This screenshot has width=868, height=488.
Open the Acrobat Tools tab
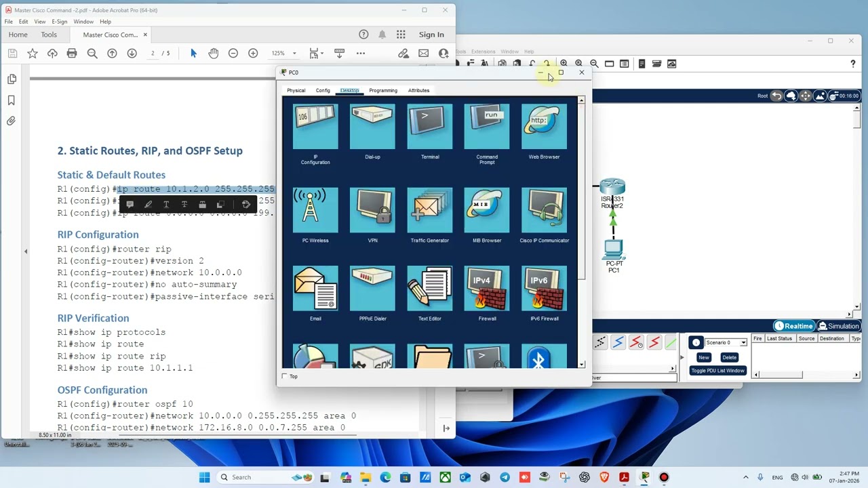coord(49,35)
